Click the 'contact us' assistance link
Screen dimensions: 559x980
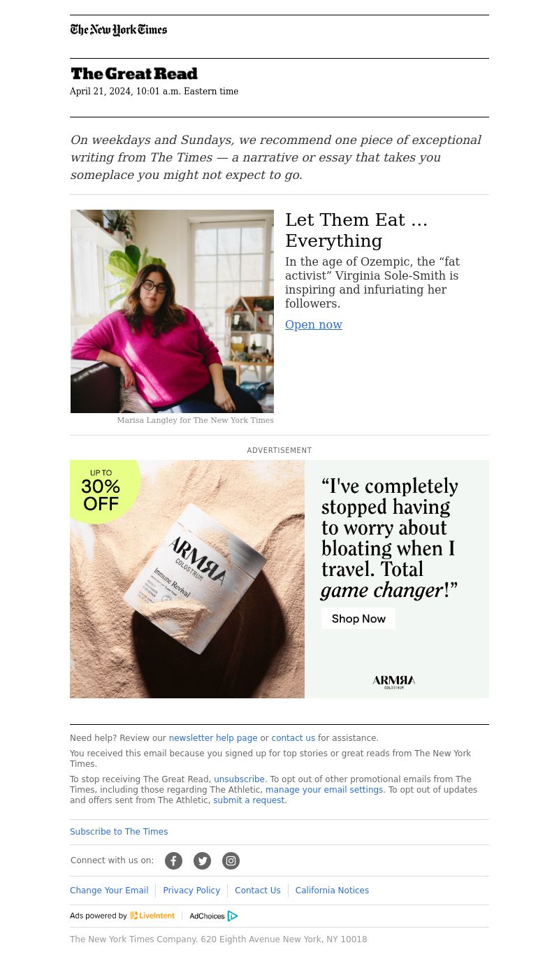[x=293, y=738]
